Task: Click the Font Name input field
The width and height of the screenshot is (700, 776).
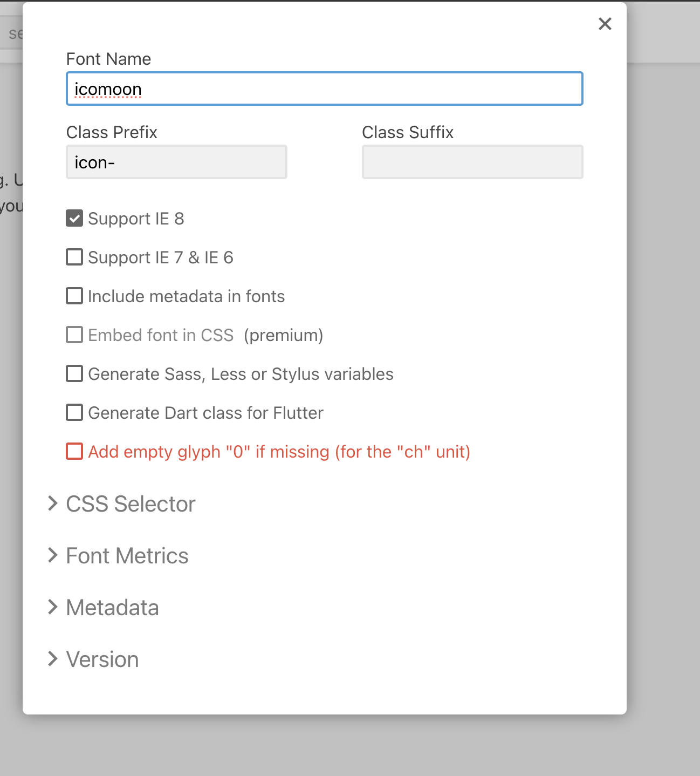Action: coord(324,89)
